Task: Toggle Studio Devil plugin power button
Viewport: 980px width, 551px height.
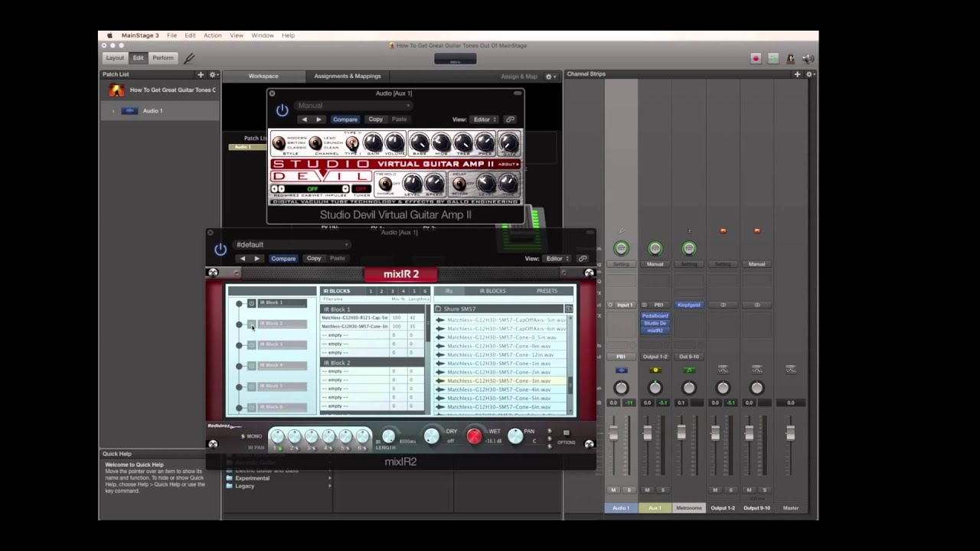Action: click(282, 110)
